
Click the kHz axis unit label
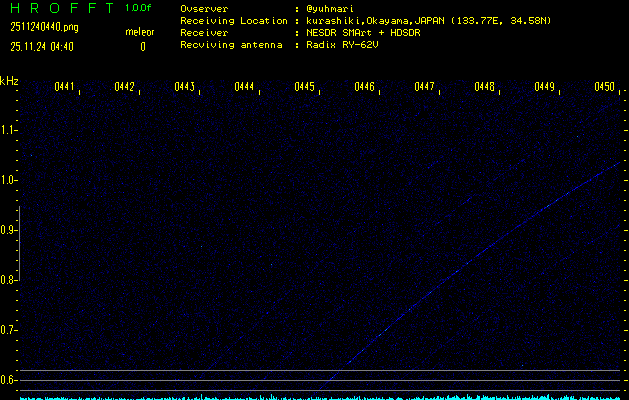click(x=9, y=81)
